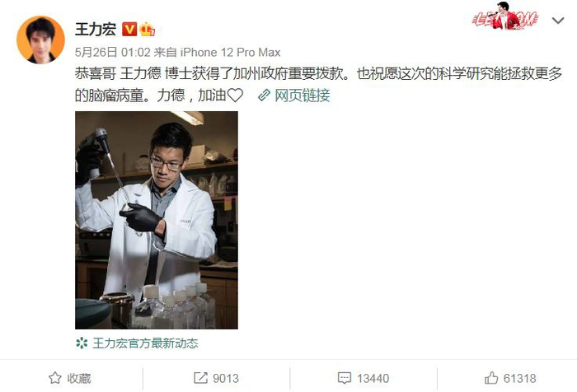Open the 网页链接 web link
The height and width of the screenshot is (392, 577).
[302, 96]
